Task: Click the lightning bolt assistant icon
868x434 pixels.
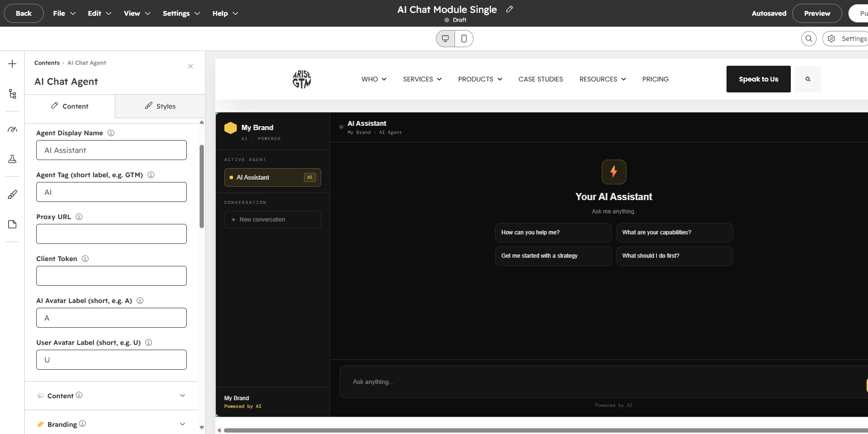Action: coord(614,172)
